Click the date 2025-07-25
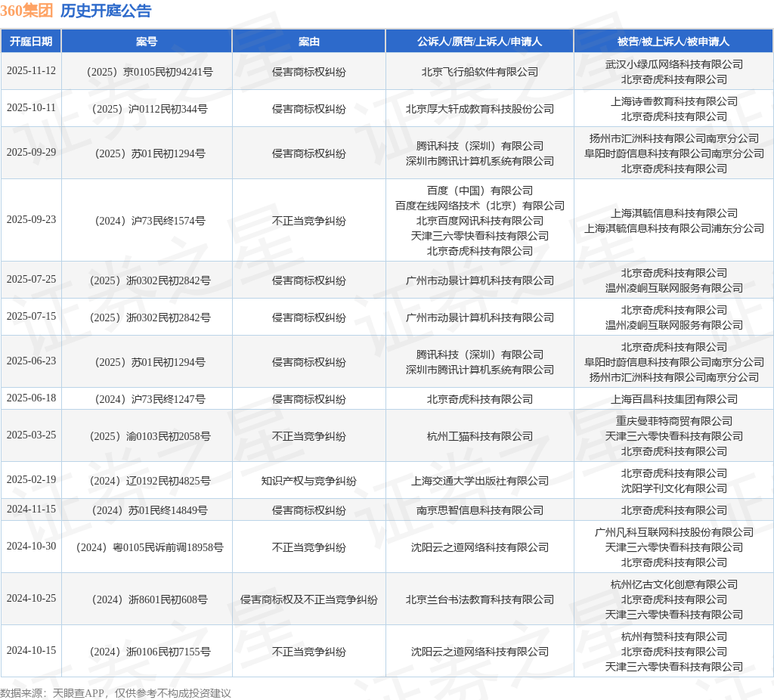This screenshot has width=774, height=700. pyautogui.click(x=31, y=279)
